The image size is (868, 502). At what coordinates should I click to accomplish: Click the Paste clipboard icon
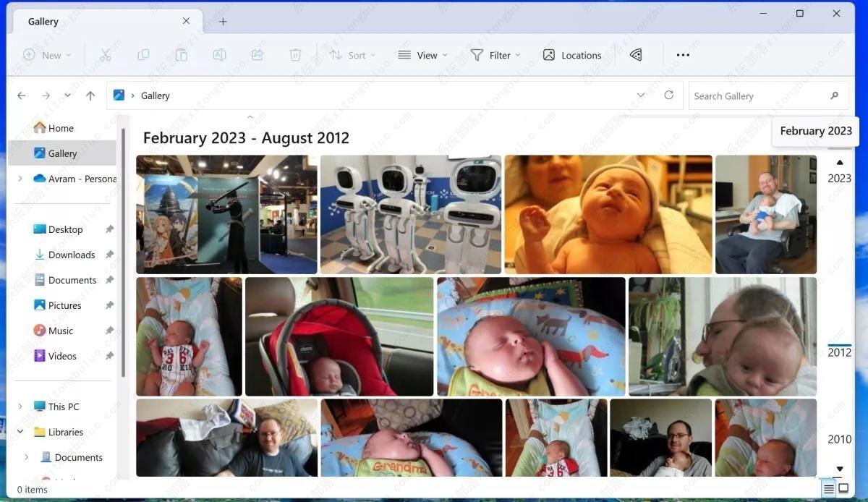coord(181,55)
